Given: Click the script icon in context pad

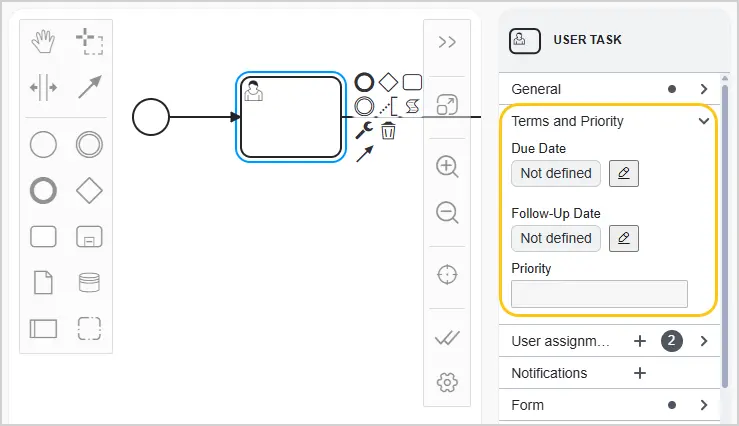Looking at the screenshot, I should pyautogui.click(x=412, y=106).
